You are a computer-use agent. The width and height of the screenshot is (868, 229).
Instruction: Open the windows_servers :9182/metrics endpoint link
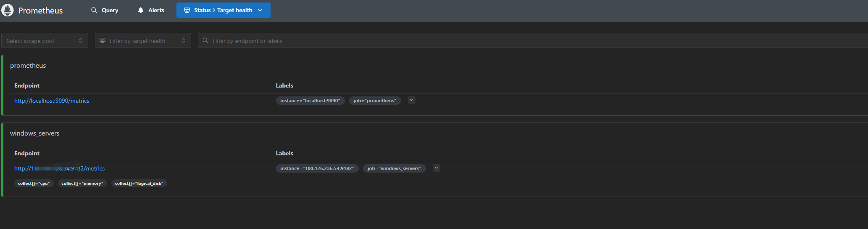click(x=59, y=168)
